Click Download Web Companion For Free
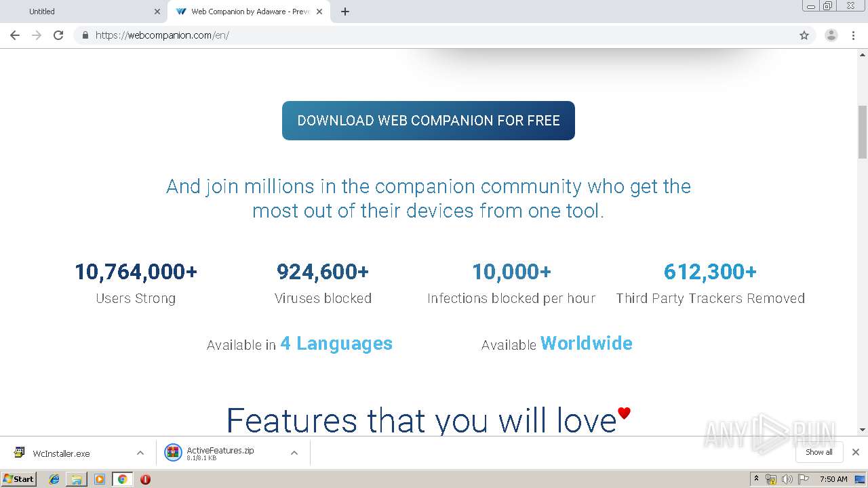 [x=429, y=121]
